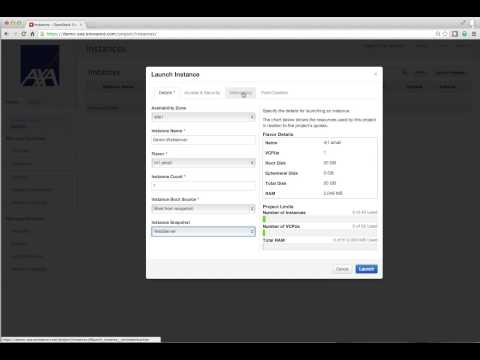
Task: Open the Availability Zone dropdown
Action: pyautogui.click(x=203, y=117)
